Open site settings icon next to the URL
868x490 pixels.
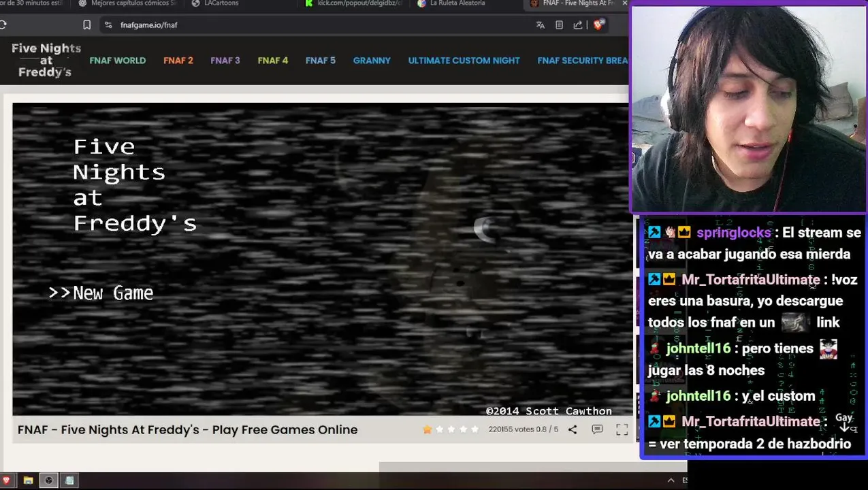[108, 25]
